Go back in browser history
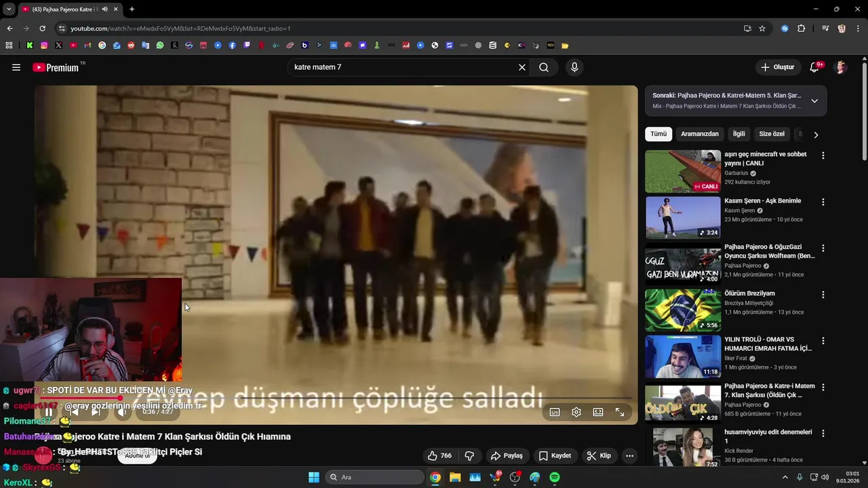The height and width of the screenshot is (488, 868). (9, 28)
